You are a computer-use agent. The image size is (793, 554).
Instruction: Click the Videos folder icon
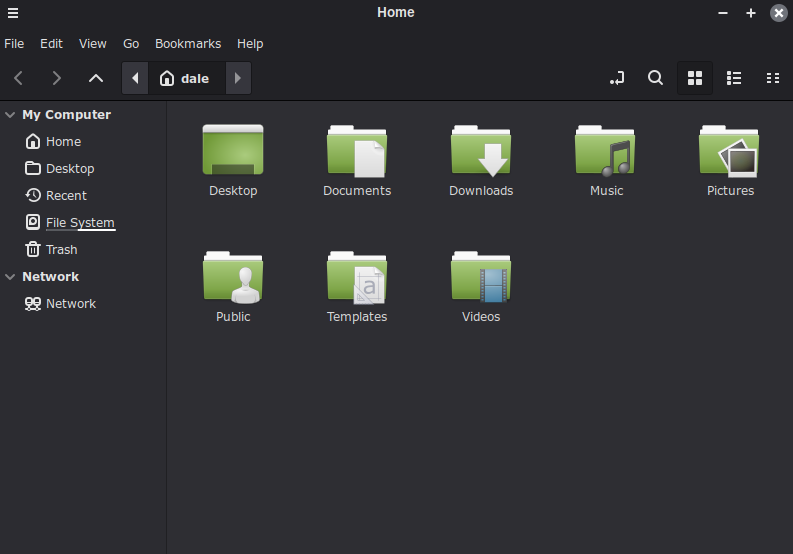481,278
